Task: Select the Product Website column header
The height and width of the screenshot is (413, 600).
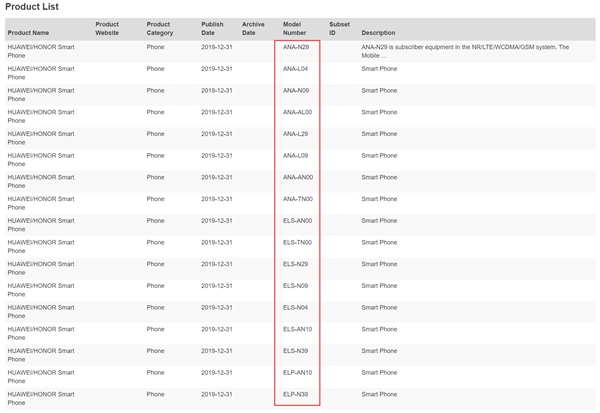Action: pos(107,29)
